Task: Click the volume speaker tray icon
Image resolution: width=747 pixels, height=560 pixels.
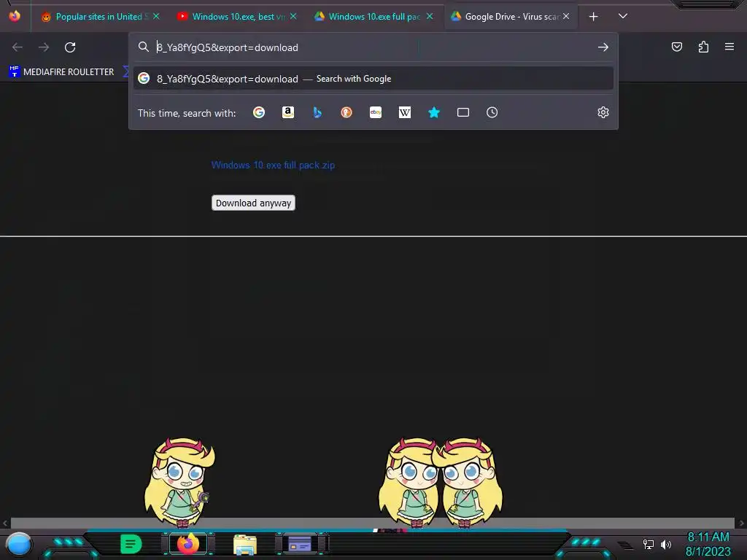Action: pyautogui.click(x=666, y=544)
